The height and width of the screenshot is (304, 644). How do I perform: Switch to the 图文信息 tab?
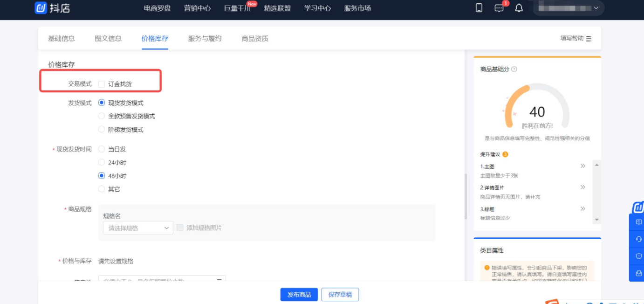[108, 39]
